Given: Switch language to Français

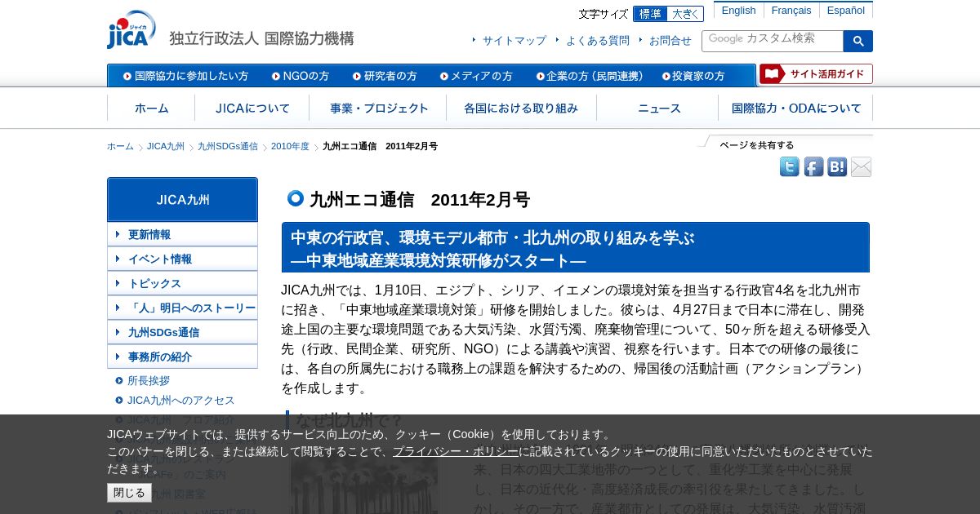Looking at the screenshot, I should 791,11.
